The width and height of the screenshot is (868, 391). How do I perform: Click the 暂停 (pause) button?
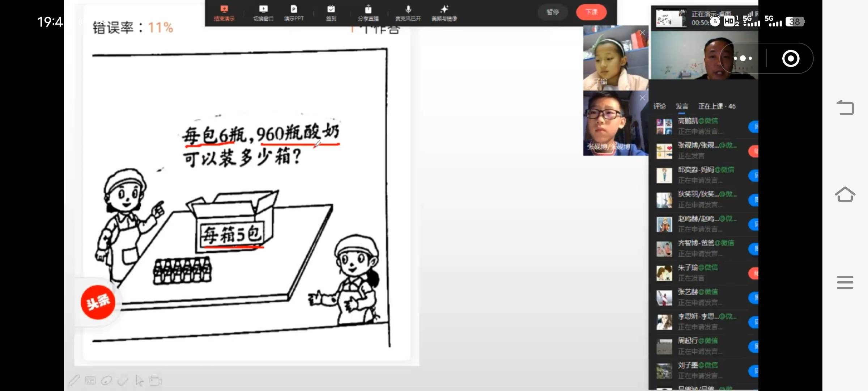point(553,12)
